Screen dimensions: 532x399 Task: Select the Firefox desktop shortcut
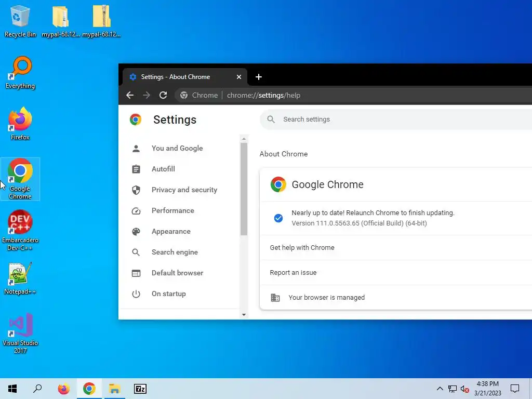pos(20,124)
